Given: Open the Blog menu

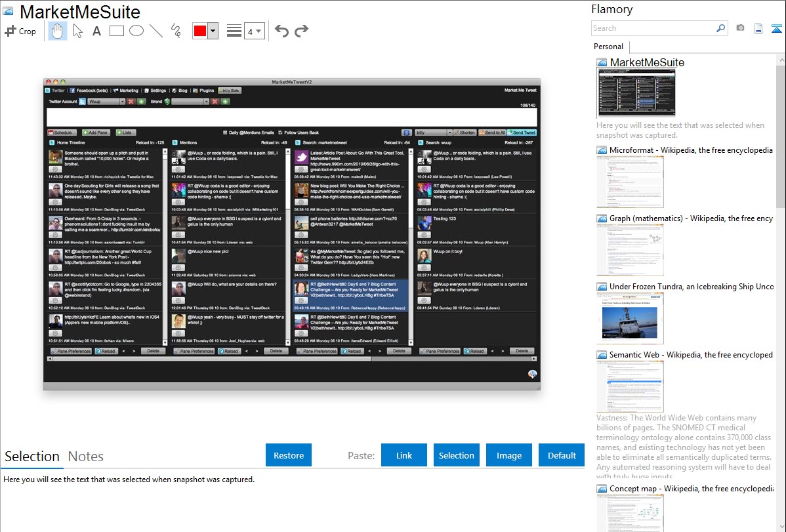Looking at the screenshot, I should (x=180, y=91).
